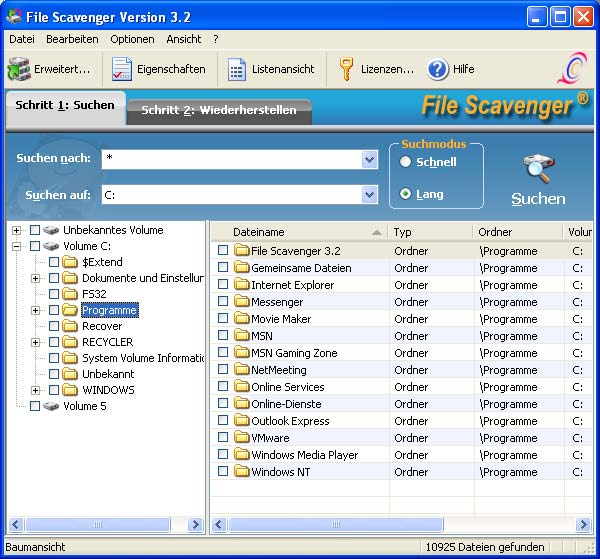This screenshot has width=600, height=559.
Task: Click the WINDOWS folder icon in tree
Action: click(x=70, y=390)
